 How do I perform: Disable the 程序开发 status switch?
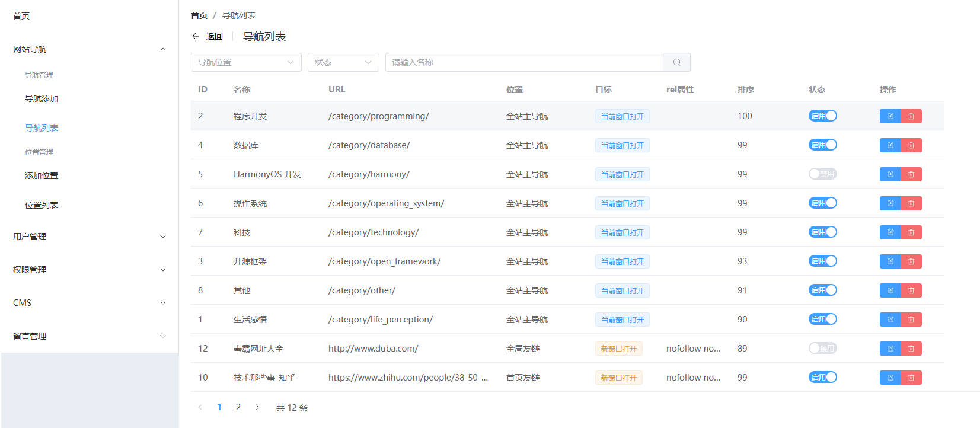(823, 116)
